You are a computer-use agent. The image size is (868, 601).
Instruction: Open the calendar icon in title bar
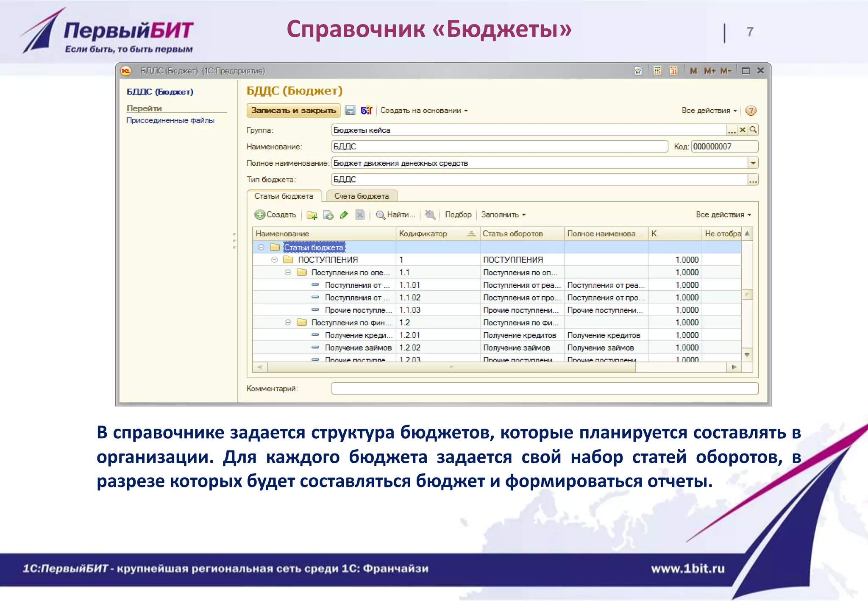tap(674, 71)
